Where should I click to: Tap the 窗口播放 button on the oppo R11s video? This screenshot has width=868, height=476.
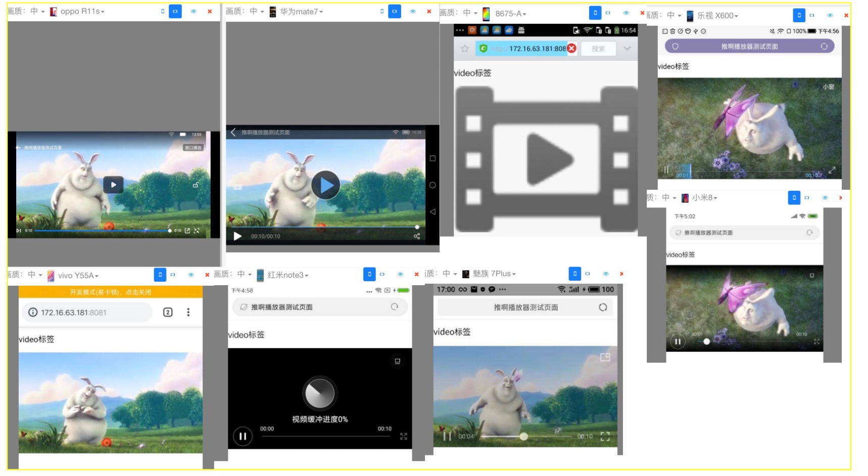pyautogui.click(x=193, y=147)
